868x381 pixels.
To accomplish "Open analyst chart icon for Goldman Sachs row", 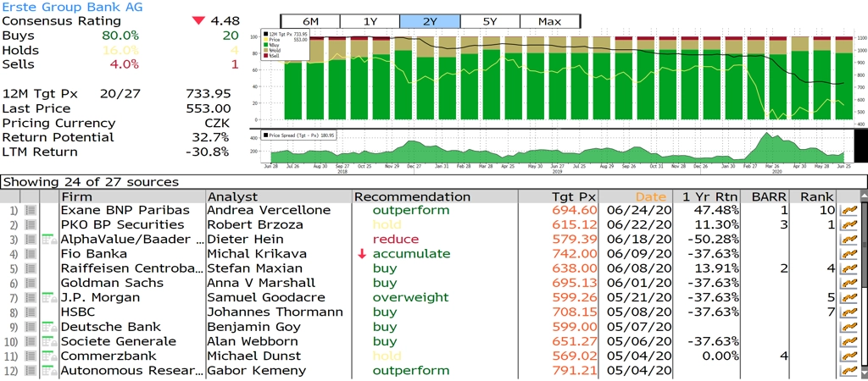I will (x=848, y=283).
